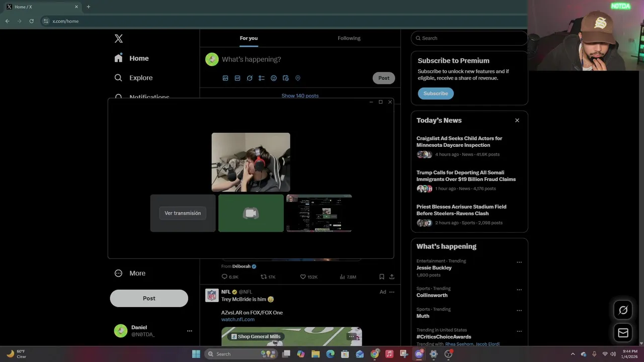Select the green camera-off participant tile
The image size is (644, 362).
click(251, 213)
